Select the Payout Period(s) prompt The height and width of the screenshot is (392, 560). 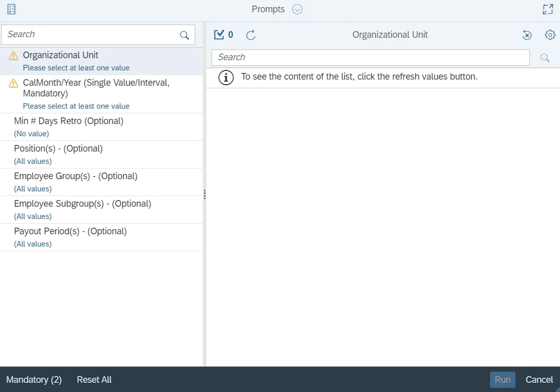(70, 232)
